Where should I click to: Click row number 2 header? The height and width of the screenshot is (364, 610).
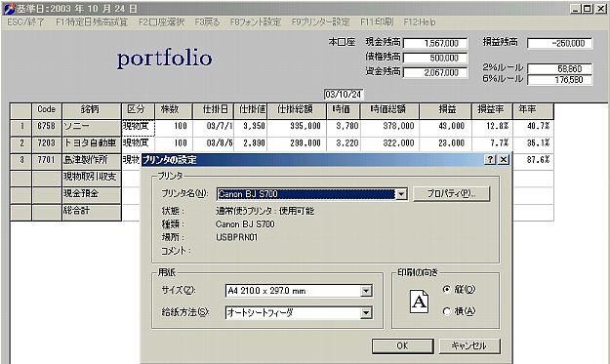(21, 144)
